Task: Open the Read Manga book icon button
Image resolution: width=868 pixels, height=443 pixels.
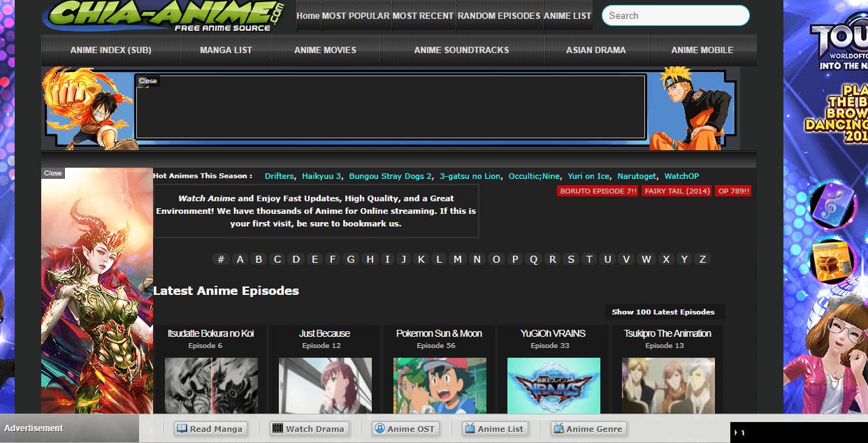Action: [210, 429]
